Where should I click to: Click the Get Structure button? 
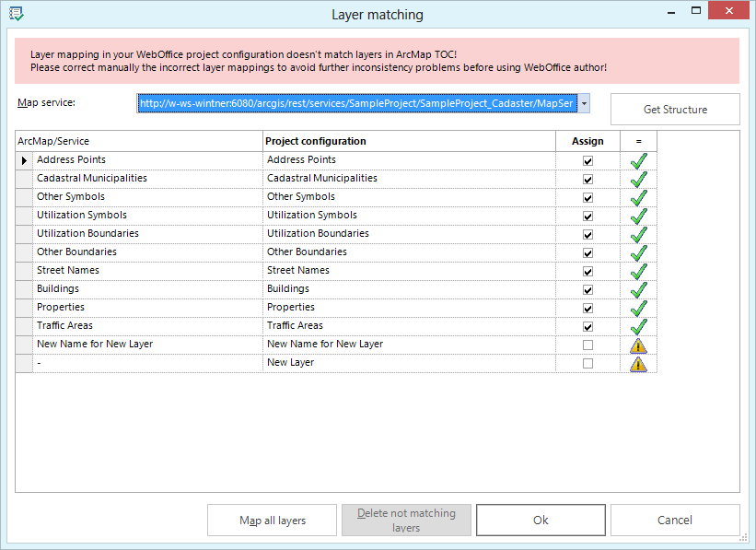coord(675,109)
